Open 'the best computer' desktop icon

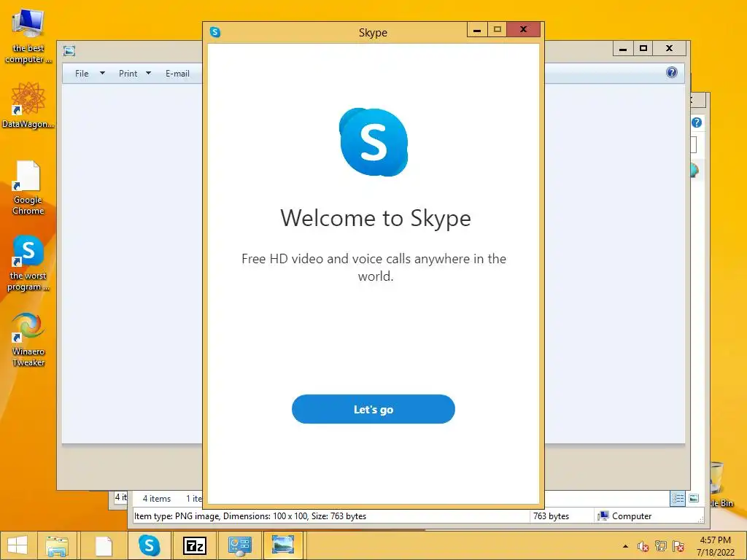tap(28, 36)
